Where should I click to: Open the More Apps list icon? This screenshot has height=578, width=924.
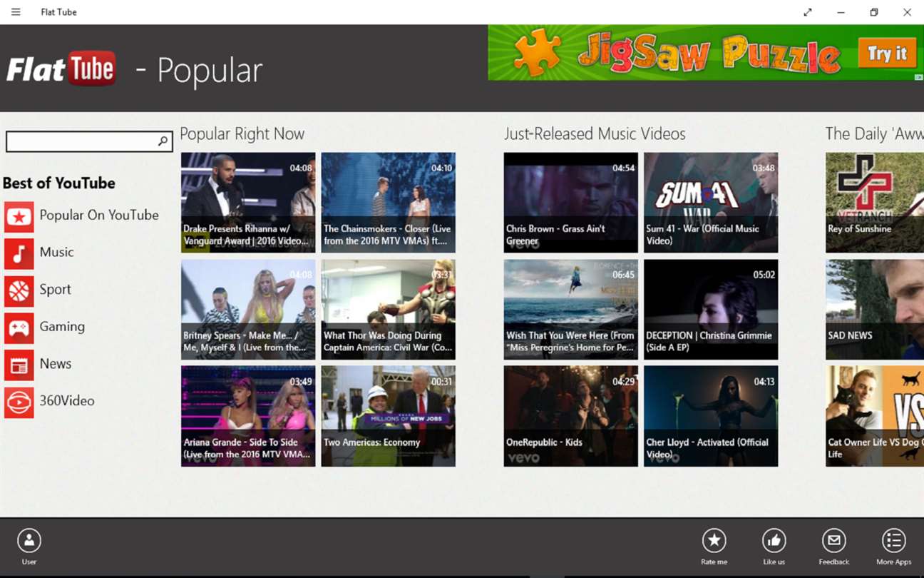893,541
